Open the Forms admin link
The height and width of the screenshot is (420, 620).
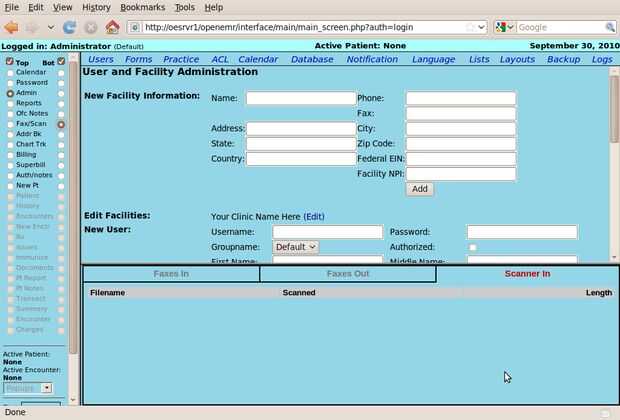(x=138, y=59)
